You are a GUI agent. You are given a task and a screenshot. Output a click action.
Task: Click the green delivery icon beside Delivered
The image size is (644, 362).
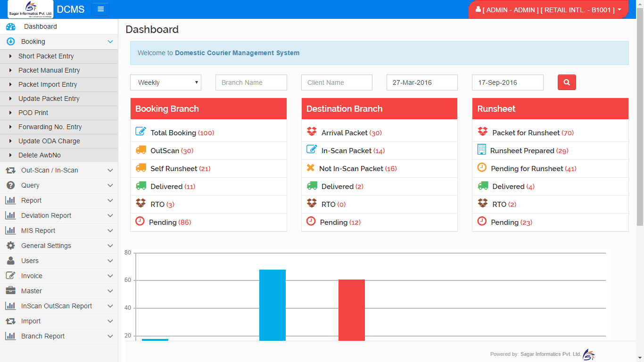(140, 186)
